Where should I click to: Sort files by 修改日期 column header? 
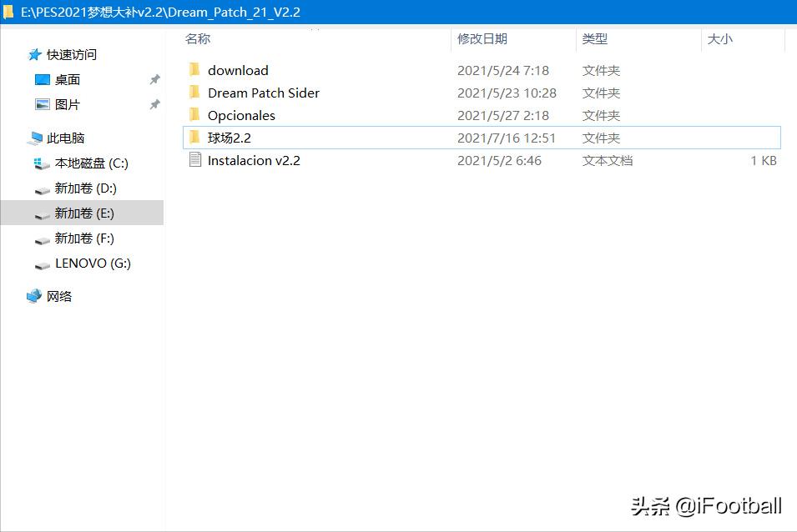click(482, 39)
